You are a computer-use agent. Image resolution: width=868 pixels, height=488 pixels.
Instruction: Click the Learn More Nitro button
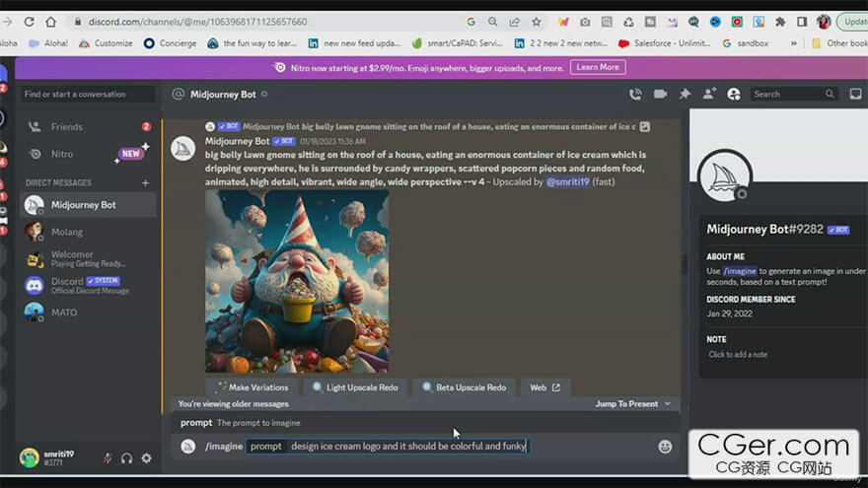pos(598,67)
